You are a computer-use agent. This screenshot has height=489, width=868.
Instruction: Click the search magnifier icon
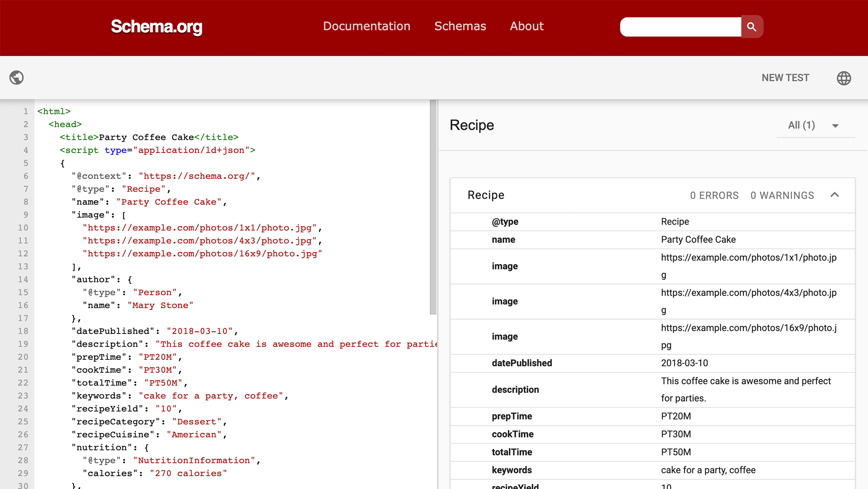click(x=752, y=26)
